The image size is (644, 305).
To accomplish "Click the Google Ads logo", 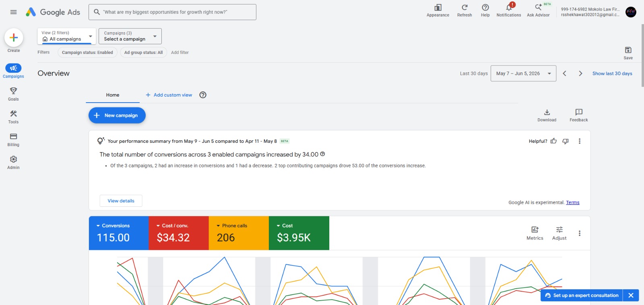I will 53,12.
